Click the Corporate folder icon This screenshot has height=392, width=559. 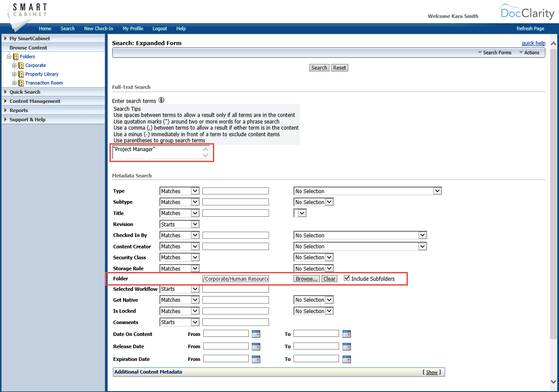20,65
